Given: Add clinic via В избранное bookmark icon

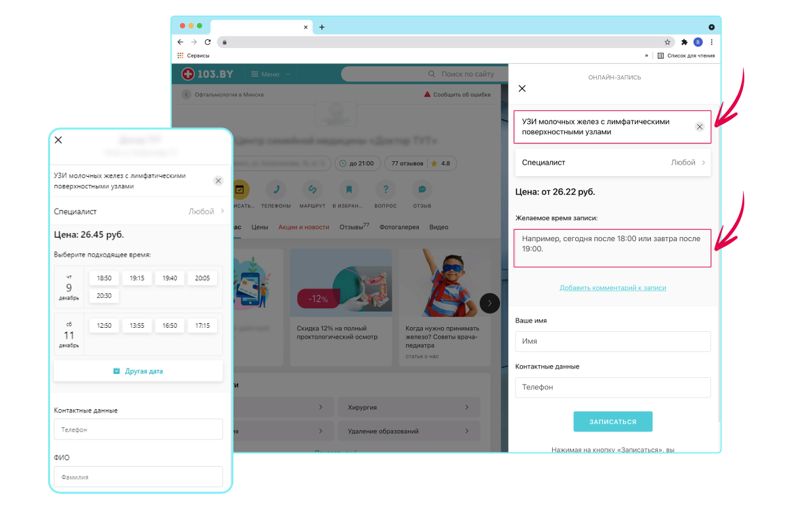Looking at the screenshot, I should (349, 190).
